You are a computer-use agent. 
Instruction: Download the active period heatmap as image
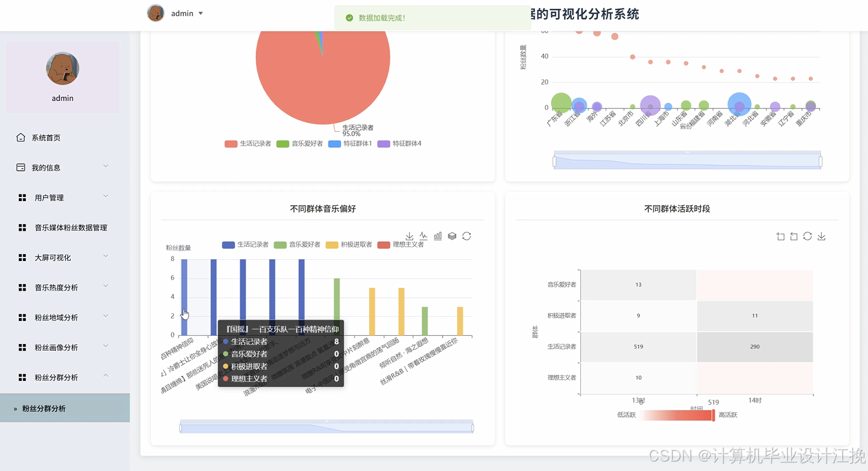coord(821,237)
